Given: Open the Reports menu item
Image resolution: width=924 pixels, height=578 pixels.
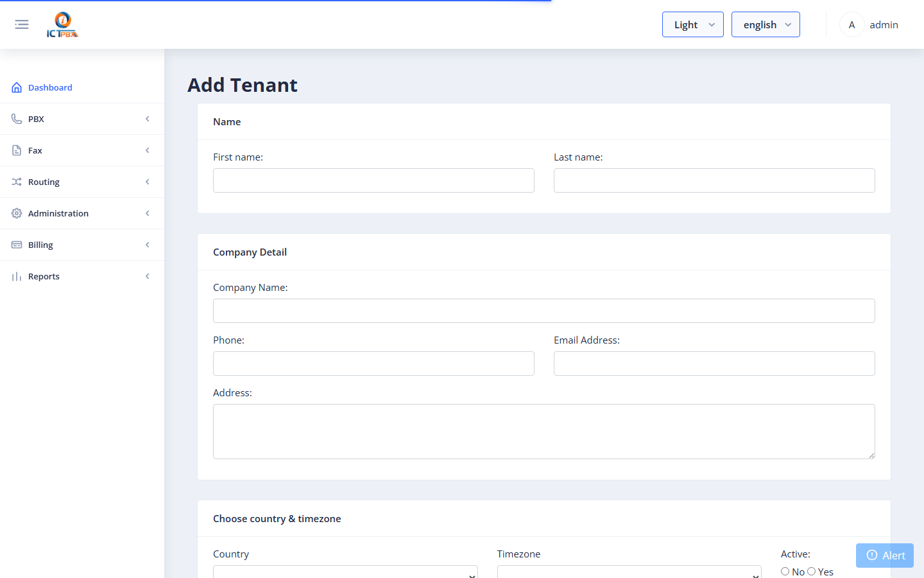Looking at the screenshot, I should (x=82, y=276).
